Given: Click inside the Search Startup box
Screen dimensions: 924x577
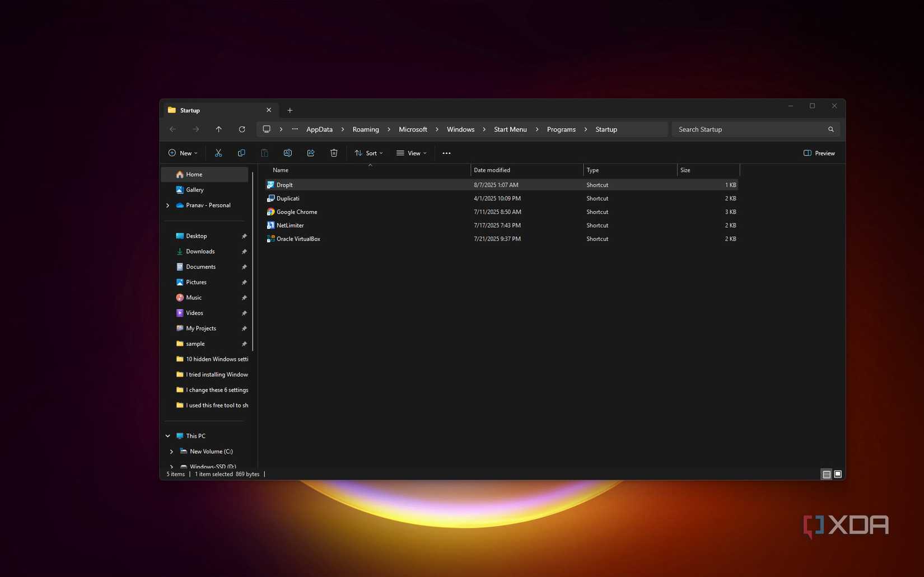Looking at the screenshot, I should (x=745, y=129).
